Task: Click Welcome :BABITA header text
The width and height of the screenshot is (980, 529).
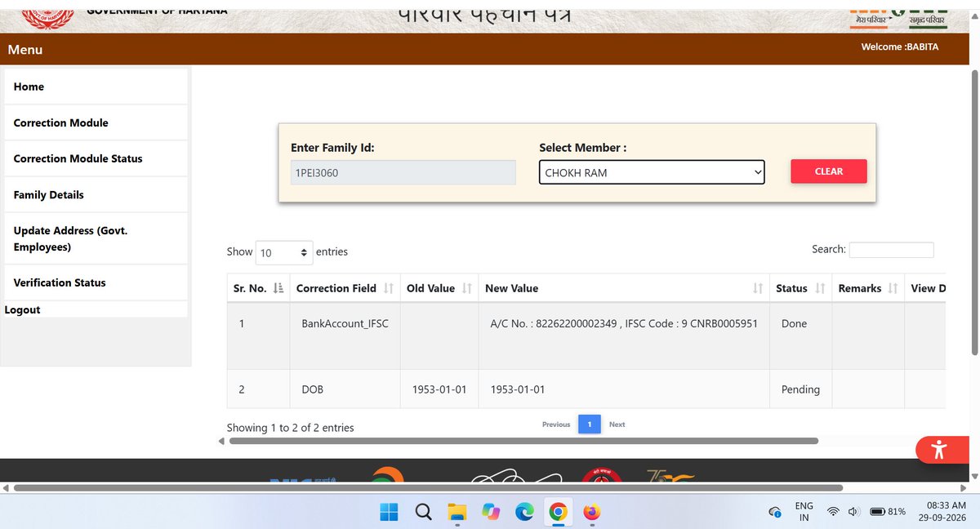Action: 900,47
